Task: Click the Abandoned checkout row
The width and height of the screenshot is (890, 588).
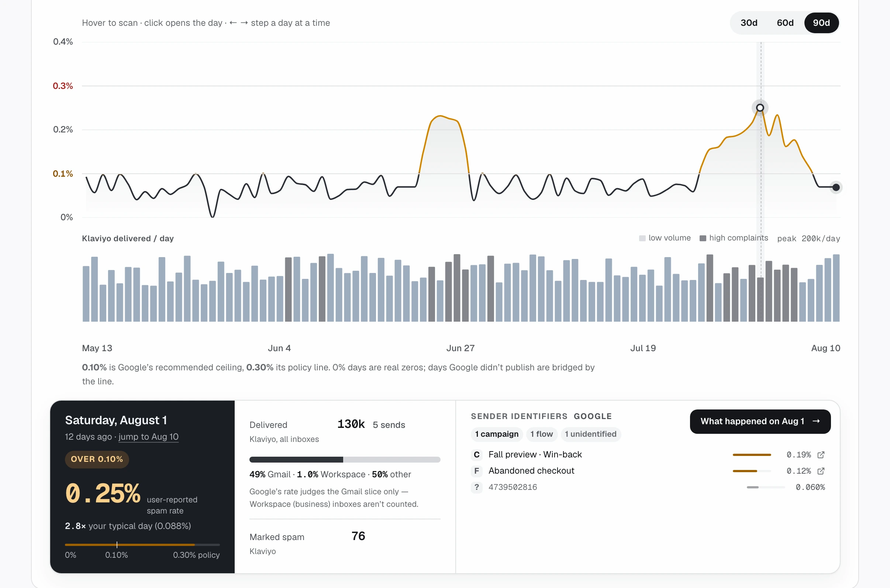Action: (x=648, y=471)
